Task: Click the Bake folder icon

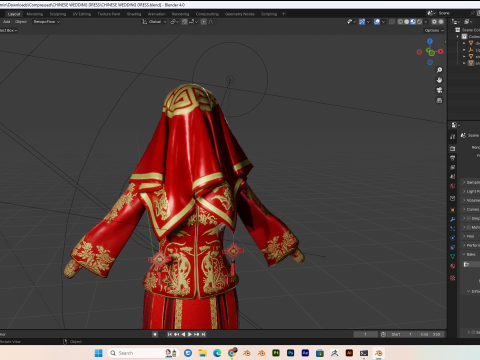Action: click(467, 264)
